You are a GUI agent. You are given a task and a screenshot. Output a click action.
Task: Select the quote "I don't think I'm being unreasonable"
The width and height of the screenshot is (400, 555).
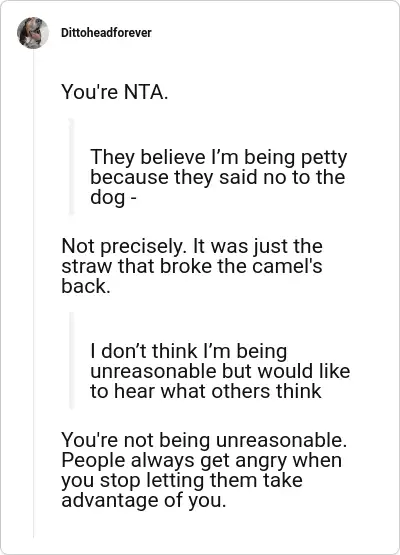point(220,371)
